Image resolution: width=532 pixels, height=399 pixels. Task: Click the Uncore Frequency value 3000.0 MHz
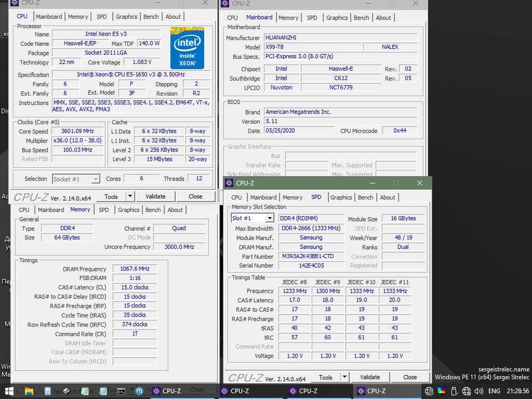tap(179, 247)
